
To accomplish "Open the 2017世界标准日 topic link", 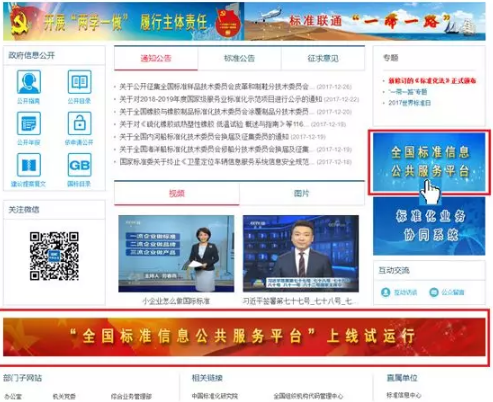I will click(x=409, y=103).
